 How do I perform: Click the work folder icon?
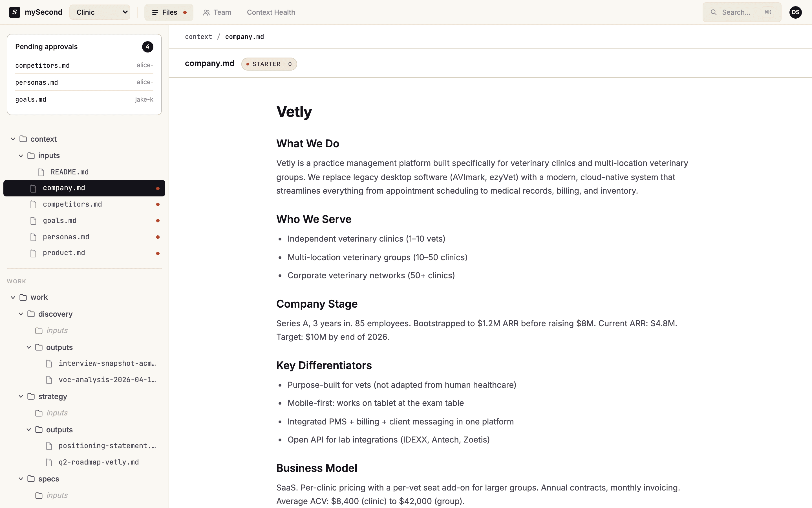click(x=23, y=297)
